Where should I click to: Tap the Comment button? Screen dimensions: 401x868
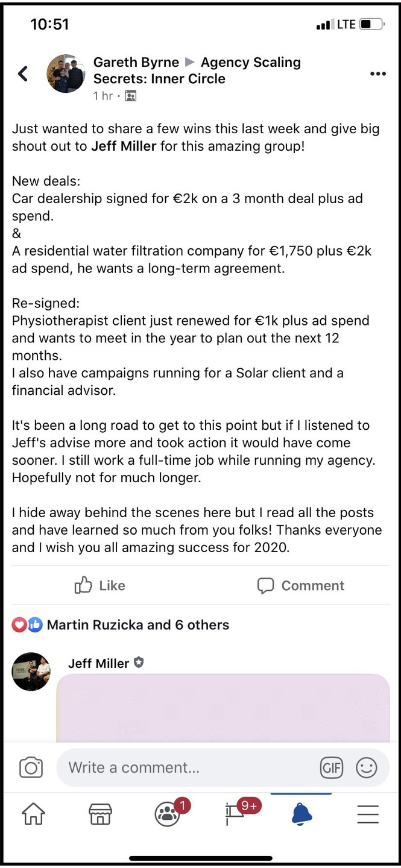pyautogui.click(x=300, y=585)
